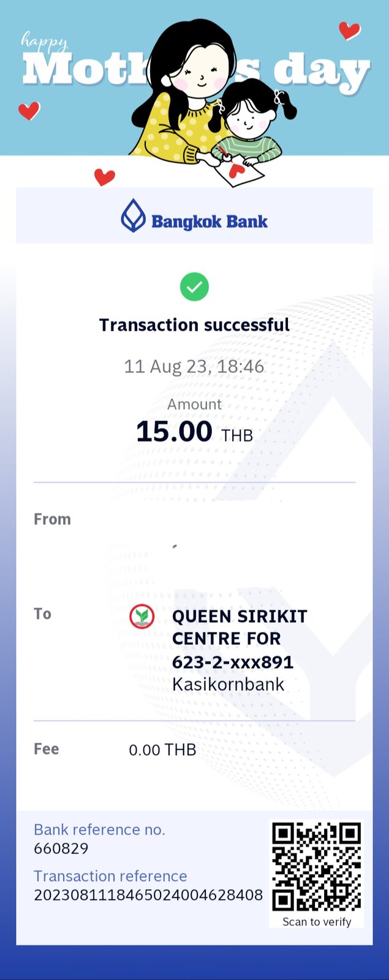Click the Transaction reference label
This screenshot has height=980, width=389.
(110, 876)
